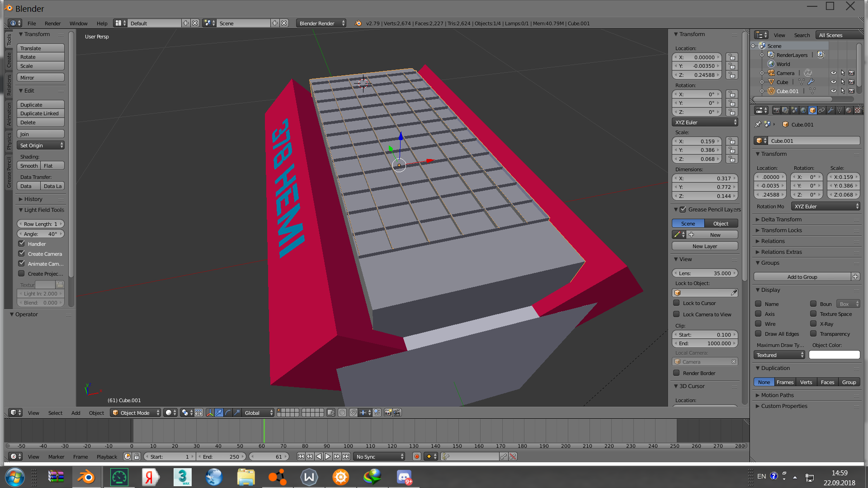
Task: Switch to the Create tab in tool shelf
Action: point(9,60)
